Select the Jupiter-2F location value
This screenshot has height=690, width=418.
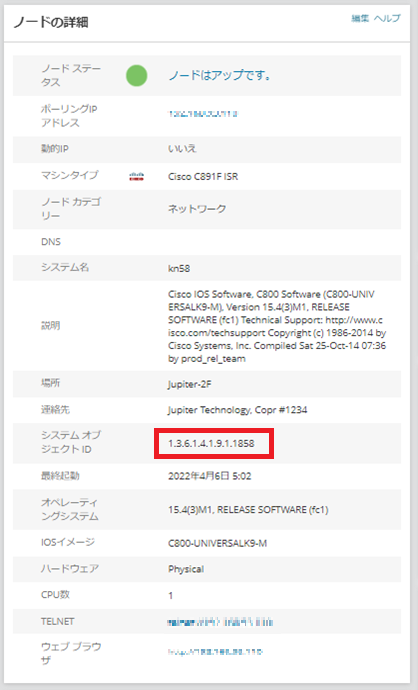[x=189, y=384]
